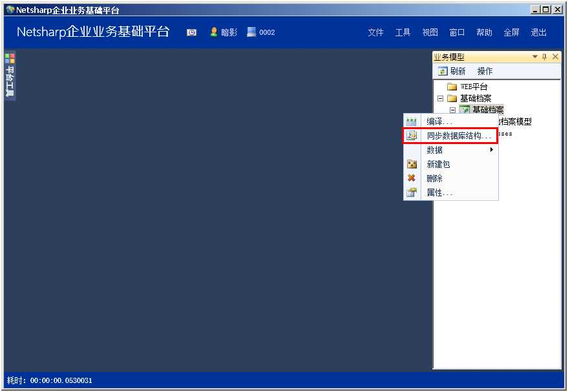Viewport: 568px width, 392px height.
Task: Click the computer 0002 icon
Action: click(251, 32)
